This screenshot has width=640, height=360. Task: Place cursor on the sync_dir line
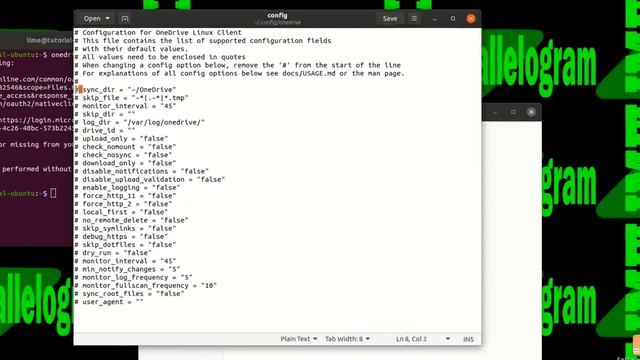[126, 89]
